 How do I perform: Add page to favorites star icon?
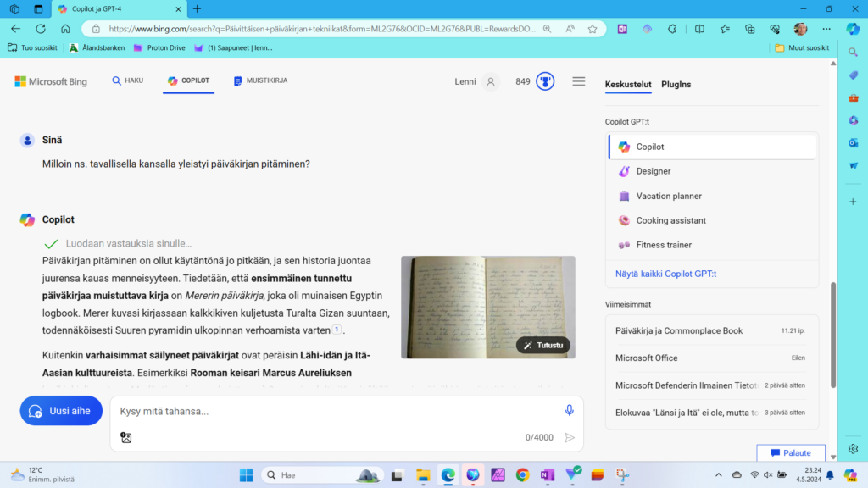(x=593, y=29)
